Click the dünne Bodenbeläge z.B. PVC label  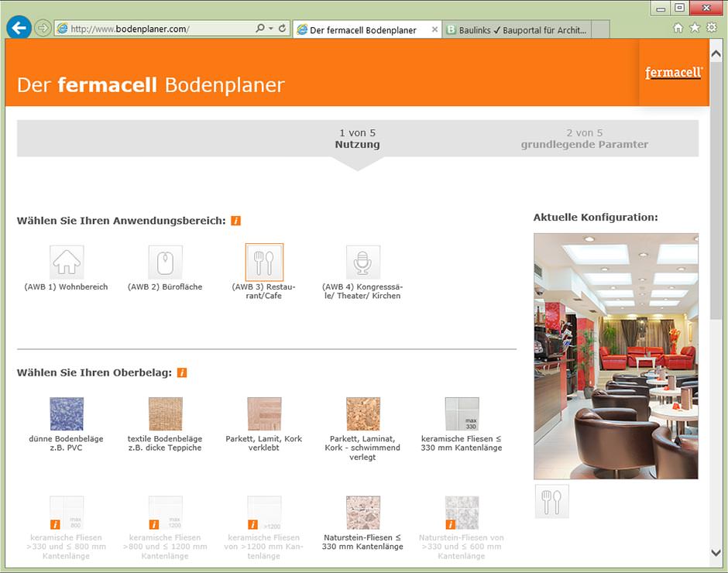66,443
